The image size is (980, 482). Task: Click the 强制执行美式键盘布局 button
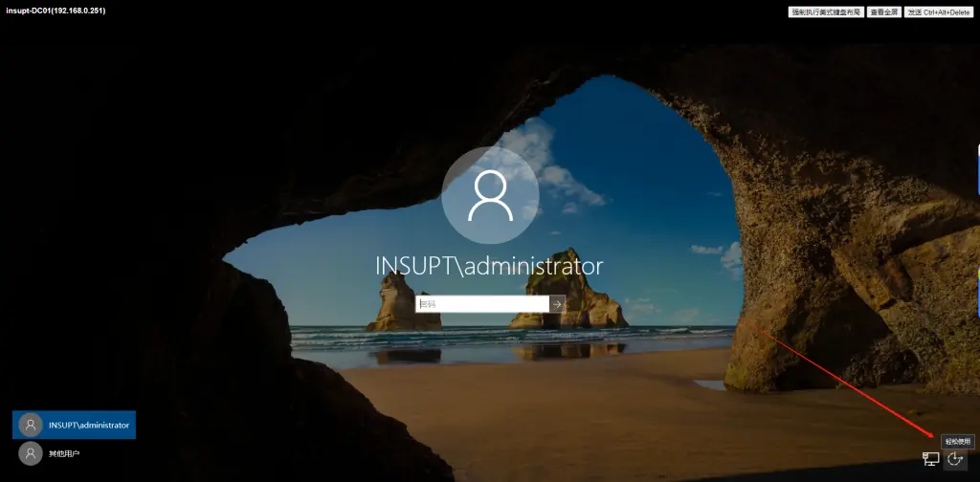[826, 12]
